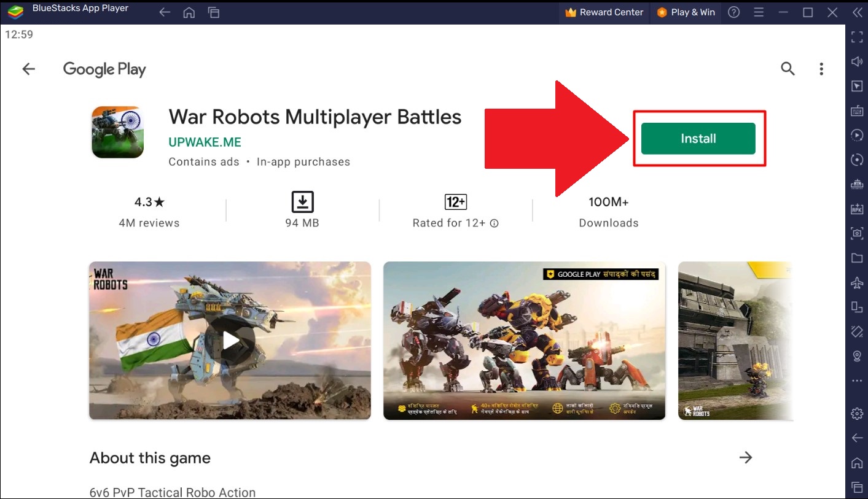Viewport: 868px width, 499px height.
Task: Toggle fullscreen mode
Action: click(x=857, y=37)
